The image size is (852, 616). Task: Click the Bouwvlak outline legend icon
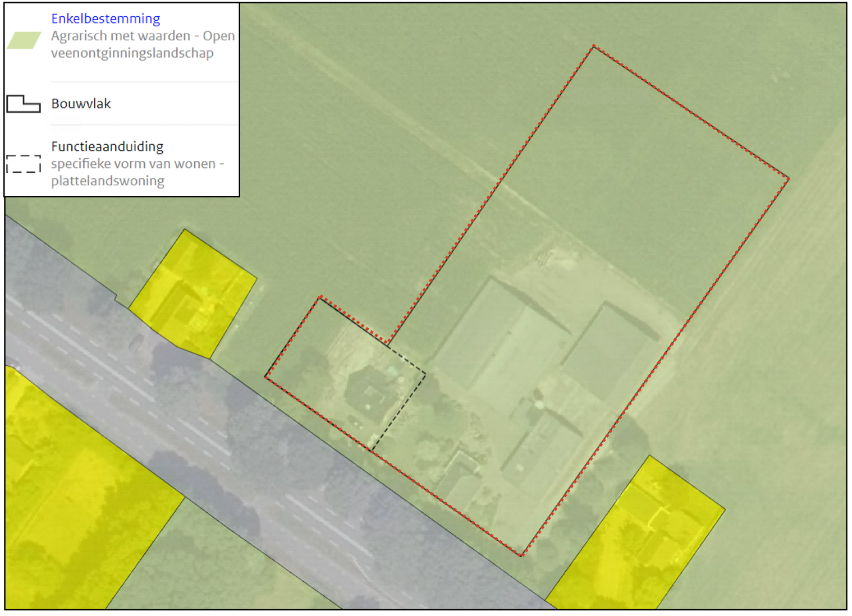[24, 104]
